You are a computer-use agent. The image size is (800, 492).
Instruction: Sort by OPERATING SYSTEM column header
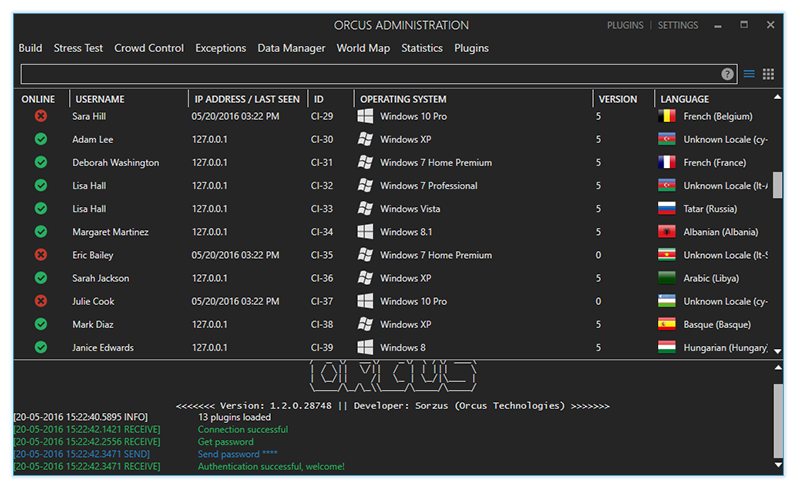[403, 99]
